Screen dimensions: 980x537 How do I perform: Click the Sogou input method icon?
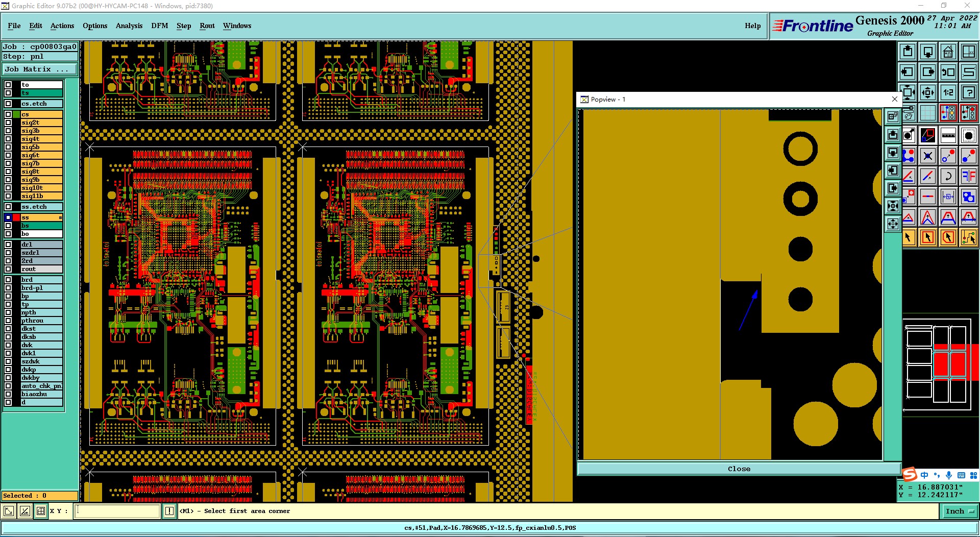910,475
